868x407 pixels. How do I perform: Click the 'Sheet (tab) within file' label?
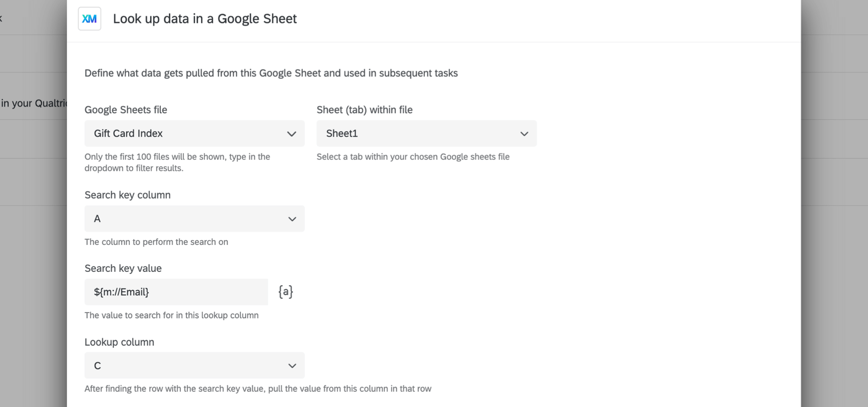(x=364, y=110)
